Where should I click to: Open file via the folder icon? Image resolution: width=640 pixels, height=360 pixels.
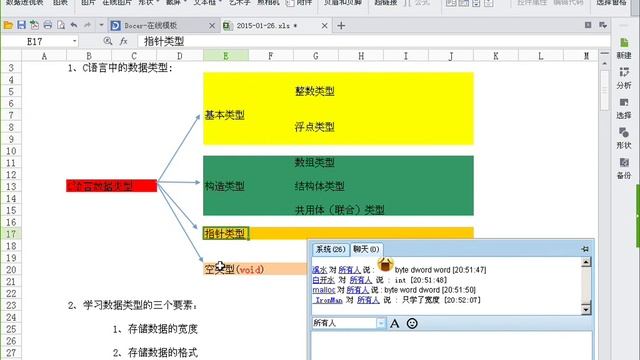8,25
